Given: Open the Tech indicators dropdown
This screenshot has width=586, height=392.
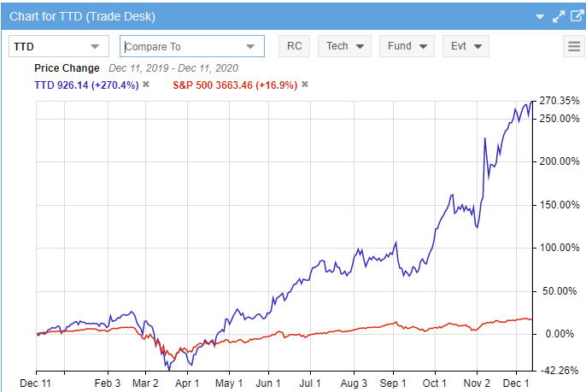Looking at the screenshot, I should click(344, 46).
